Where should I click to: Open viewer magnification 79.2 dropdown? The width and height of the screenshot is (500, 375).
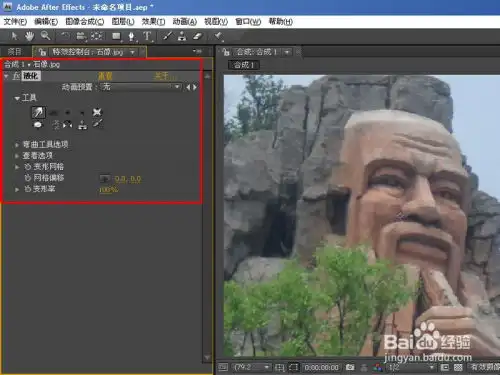(252, 367)
